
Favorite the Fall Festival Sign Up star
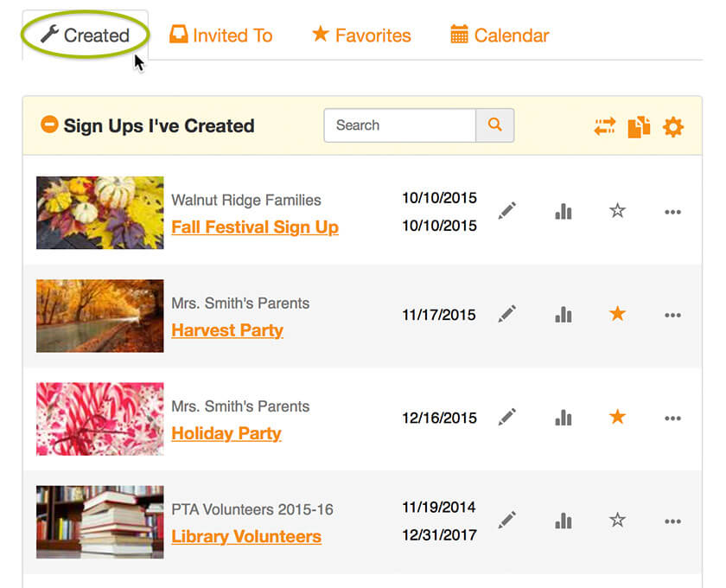pyautogui.click(x=617, y=211)
